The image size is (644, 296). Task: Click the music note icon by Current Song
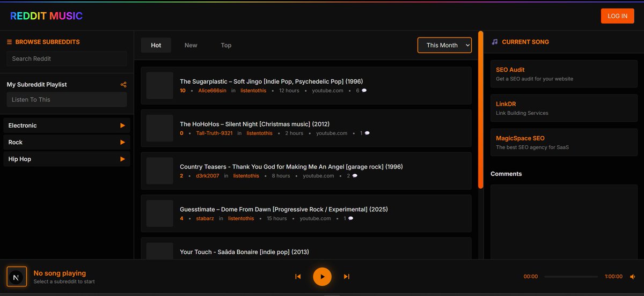coord(495,42)
